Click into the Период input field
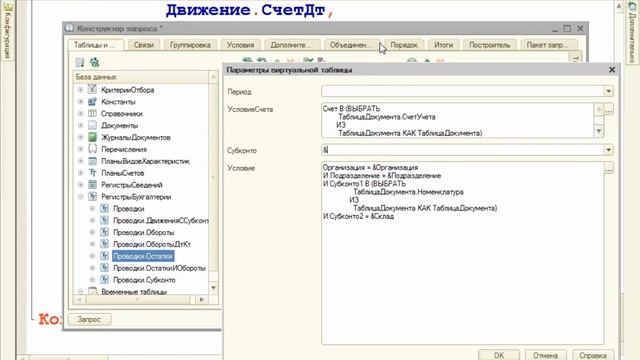640x360 pixels. (463, 91)
